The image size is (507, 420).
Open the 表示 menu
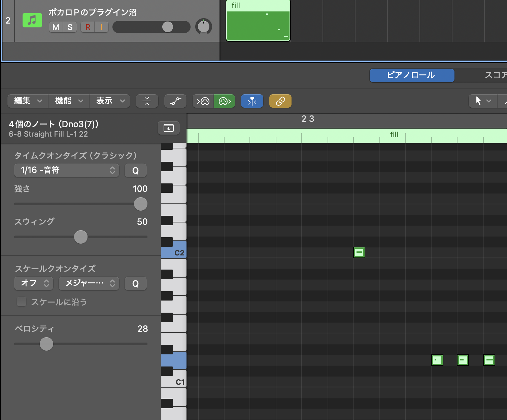(110, 101)
